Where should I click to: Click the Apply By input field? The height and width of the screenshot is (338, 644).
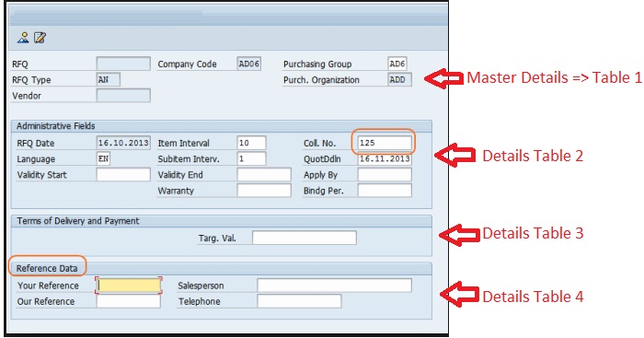pos(385,174)
